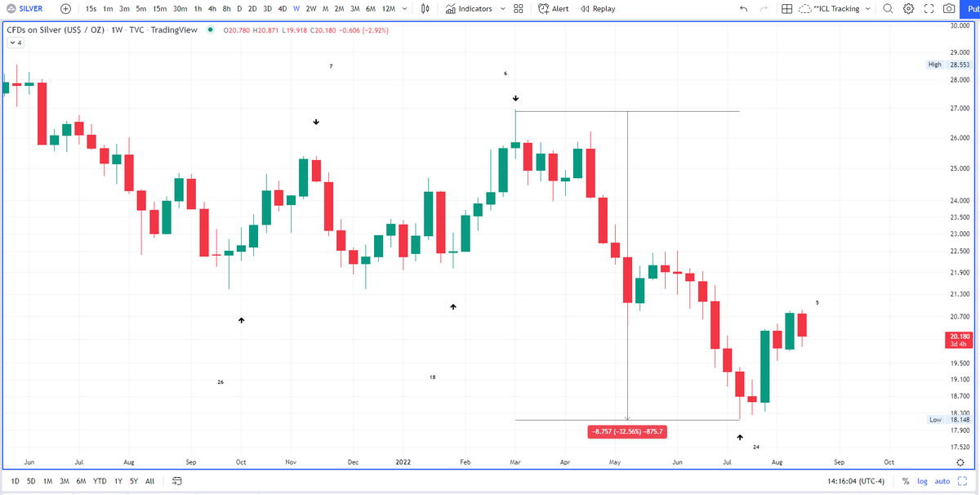Click the Low 18.148 price label
The width and height of the screenshot is (980, 495).
(950, 419)
